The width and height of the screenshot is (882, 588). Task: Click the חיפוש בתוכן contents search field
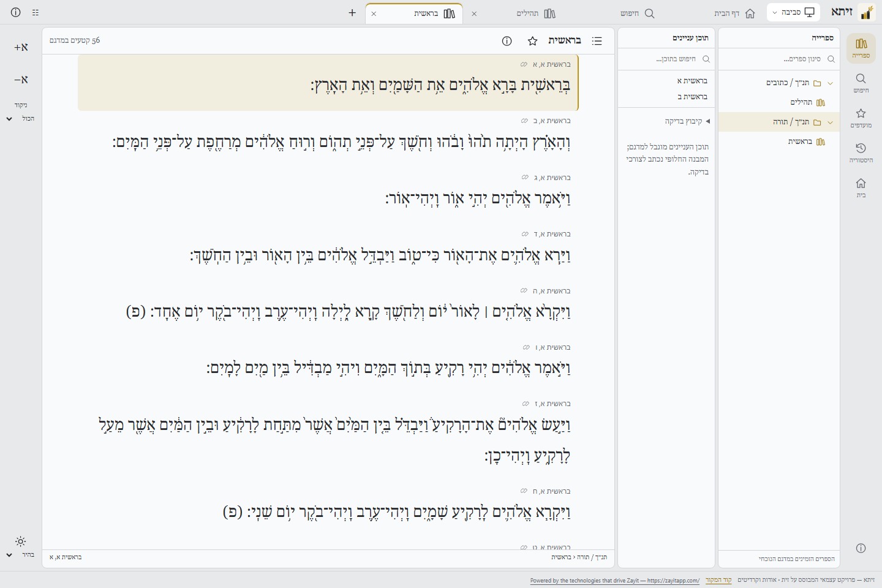click(666, 59)
